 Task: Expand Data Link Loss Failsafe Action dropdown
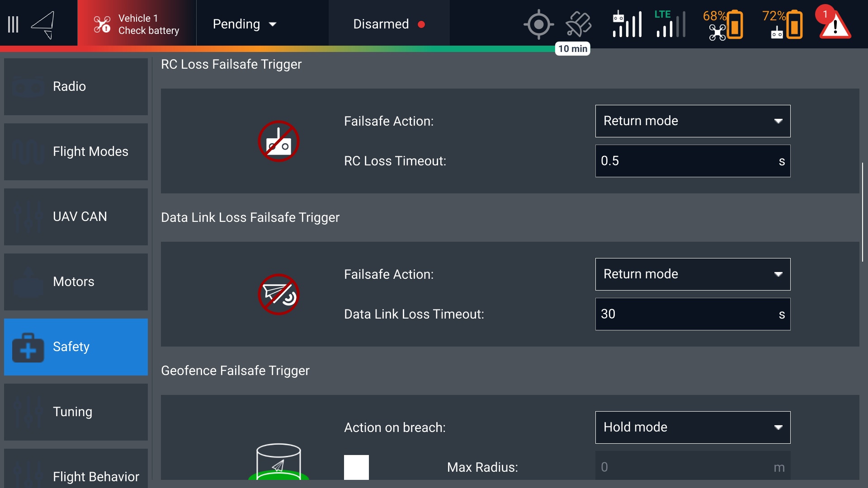693,274
